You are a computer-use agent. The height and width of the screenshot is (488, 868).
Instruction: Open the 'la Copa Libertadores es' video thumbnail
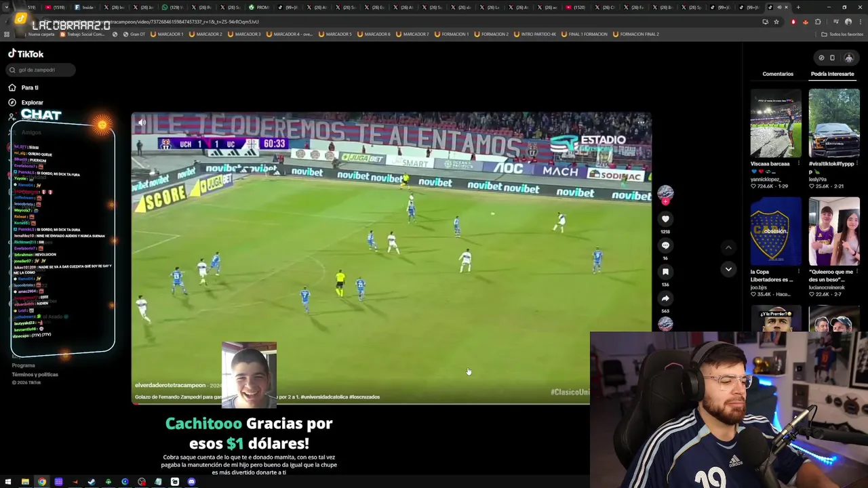776,232
